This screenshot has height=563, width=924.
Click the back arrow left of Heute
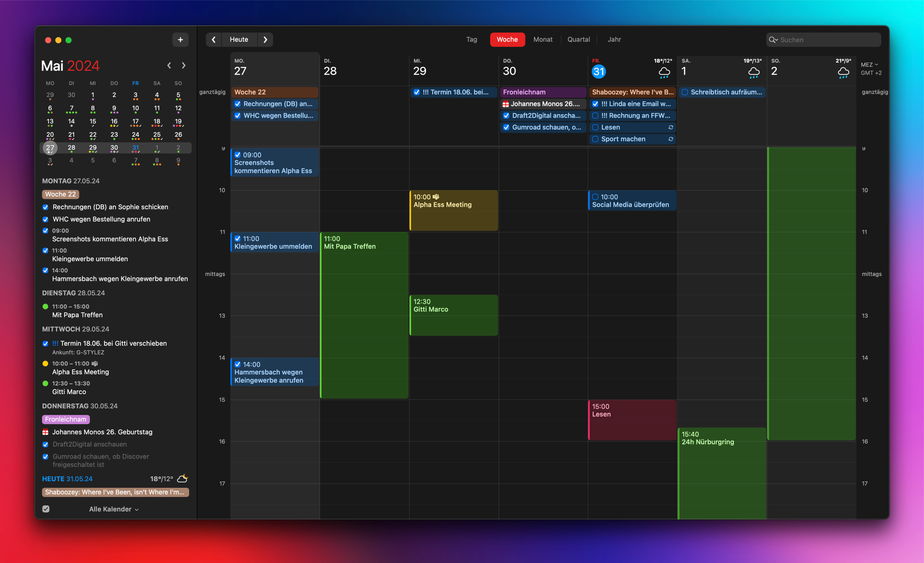click(213, 40)
